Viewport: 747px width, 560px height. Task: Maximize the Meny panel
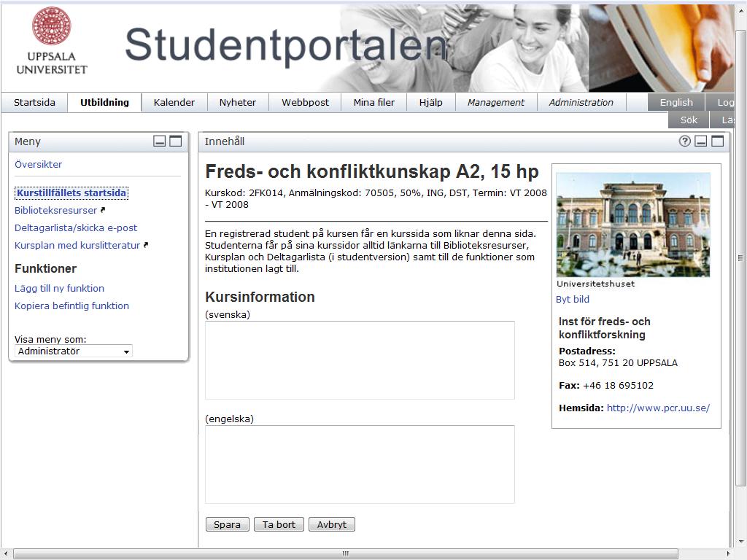(176, 141)
